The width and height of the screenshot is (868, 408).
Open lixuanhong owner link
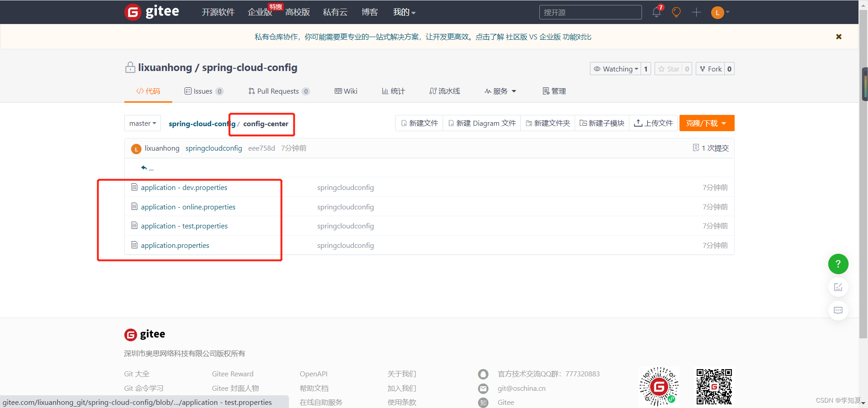coord(165,67)
